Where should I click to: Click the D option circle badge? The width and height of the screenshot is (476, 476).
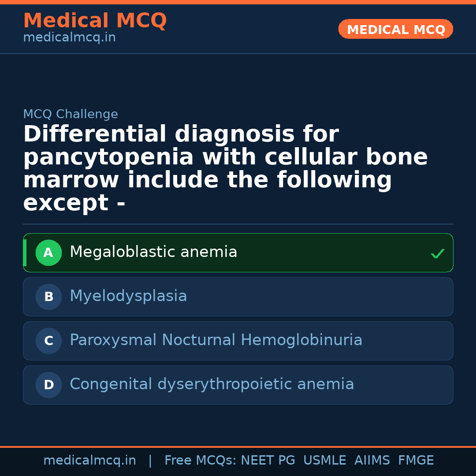tap(48, 385)
